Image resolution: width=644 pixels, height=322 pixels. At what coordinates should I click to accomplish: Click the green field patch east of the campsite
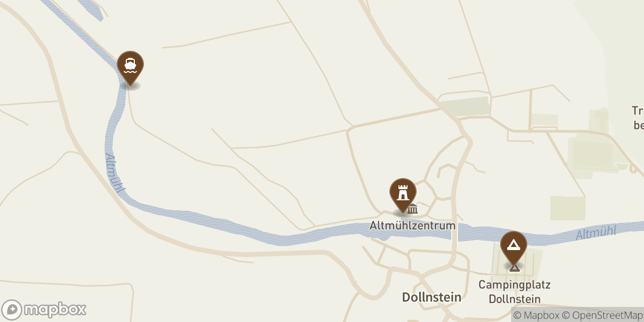pos(568,208)
